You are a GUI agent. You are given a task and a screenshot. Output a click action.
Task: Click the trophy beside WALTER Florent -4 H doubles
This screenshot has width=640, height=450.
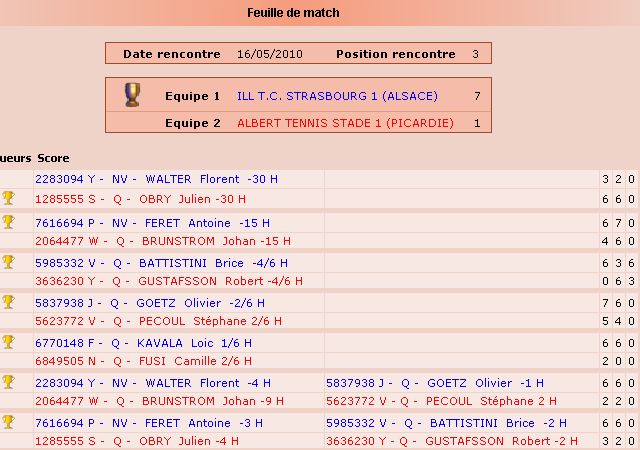9,381
